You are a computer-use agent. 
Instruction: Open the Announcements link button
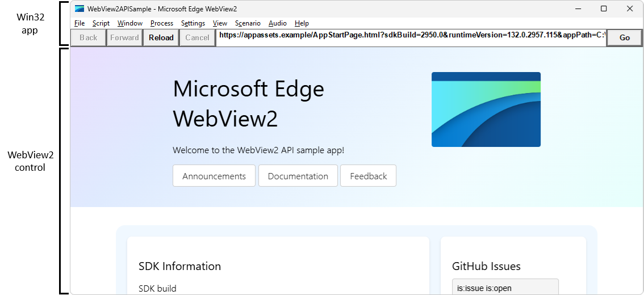tap(214, 176)
